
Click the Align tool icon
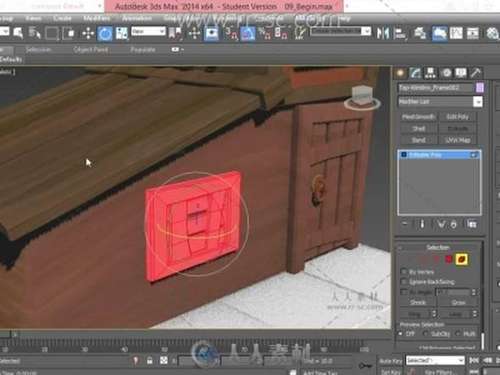pos(400,34)
